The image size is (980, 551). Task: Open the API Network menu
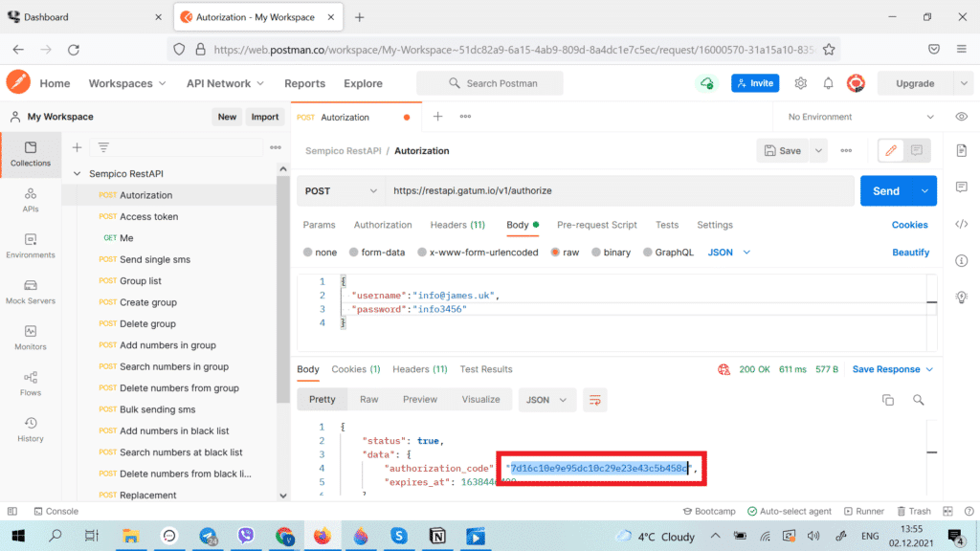pos(225,83)
